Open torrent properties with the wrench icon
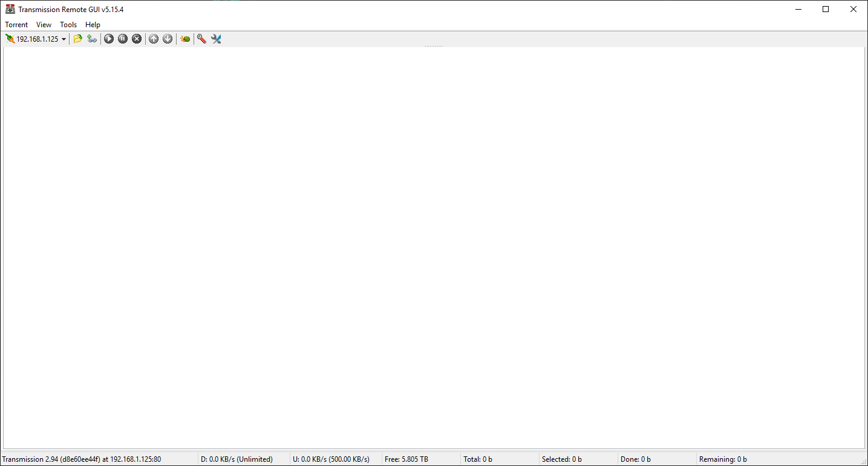The width and height of the screenshot is (868, 466). click(201, 38)
